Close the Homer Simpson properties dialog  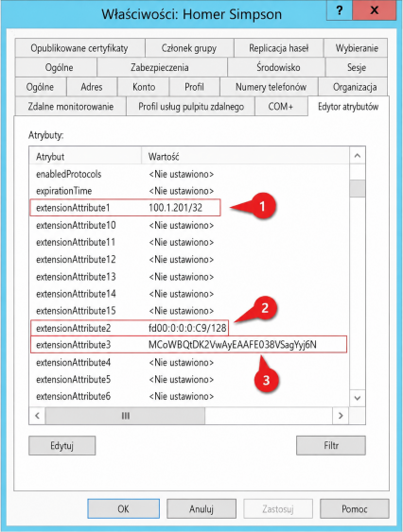click(x=374, y=10)
